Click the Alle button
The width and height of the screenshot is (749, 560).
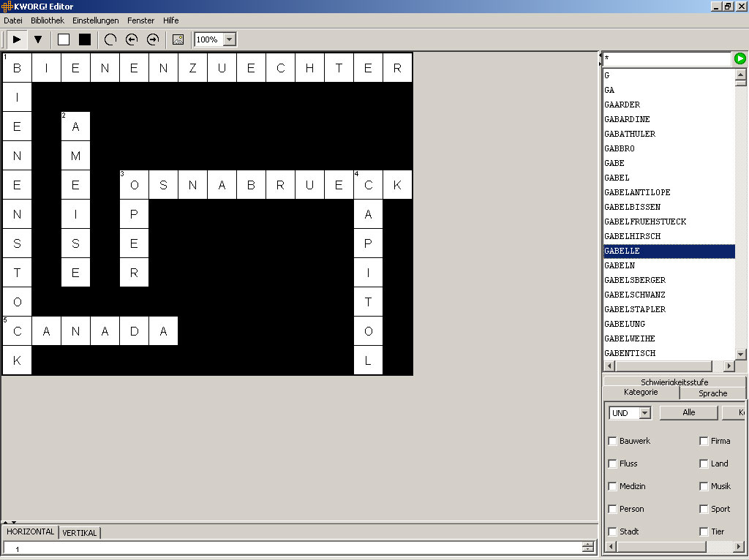point(688,413)
